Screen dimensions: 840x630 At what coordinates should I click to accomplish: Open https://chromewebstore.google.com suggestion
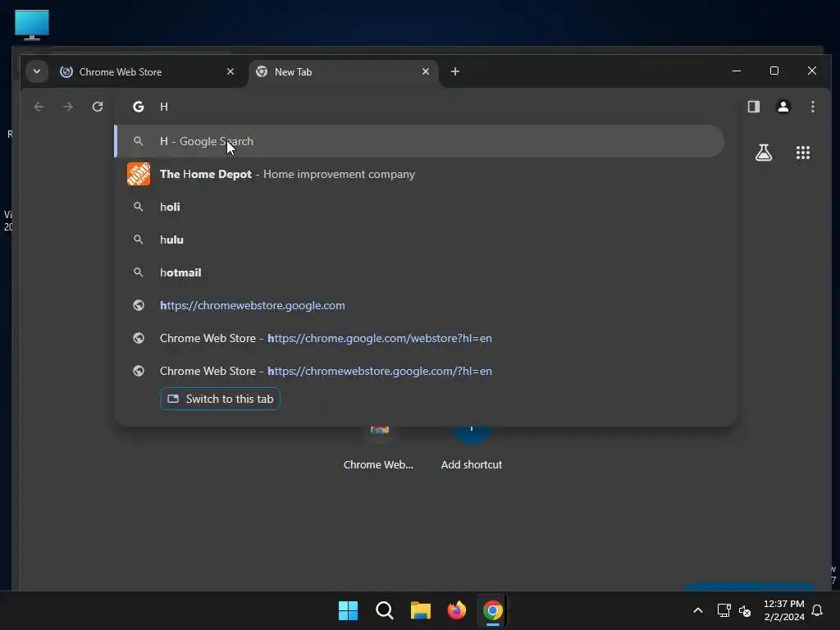point(419,305)
